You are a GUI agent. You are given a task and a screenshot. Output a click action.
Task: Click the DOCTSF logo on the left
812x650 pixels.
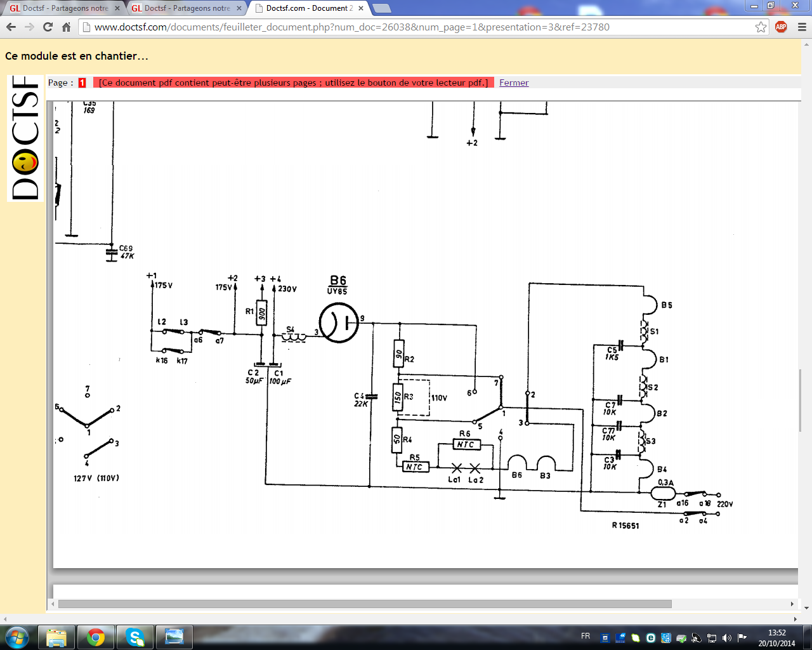[x=25, y=138]
